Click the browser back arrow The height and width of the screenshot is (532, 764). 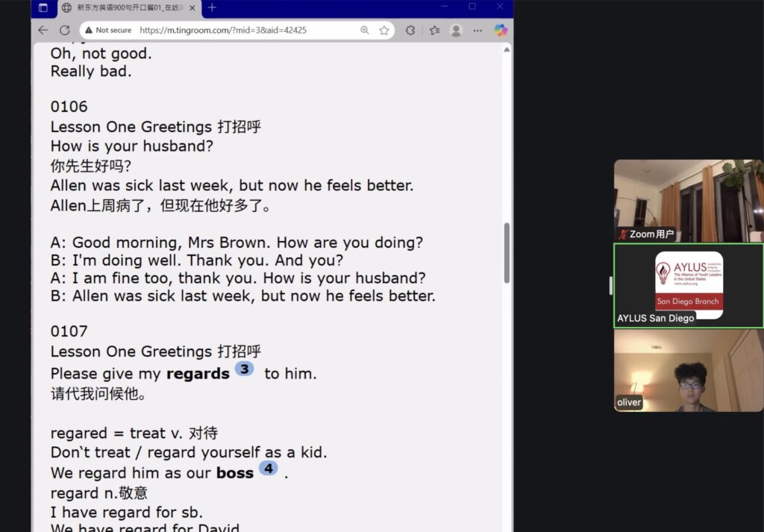[x=43, y=31]
